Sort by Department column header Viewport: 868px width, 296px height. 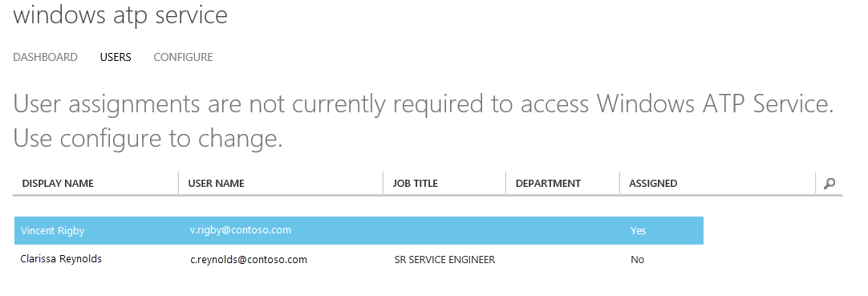(548, 183)
